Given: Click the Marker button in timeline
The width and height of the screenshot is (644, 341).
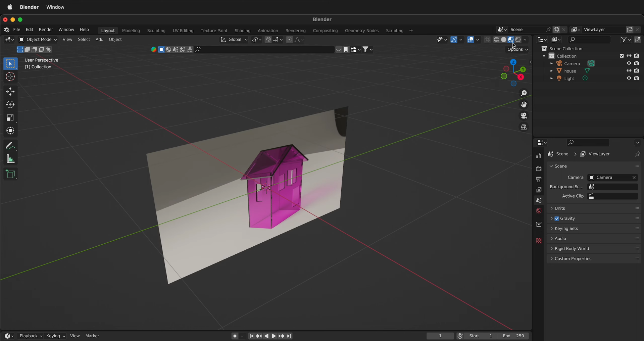Looking at the screenshot, I should coord(92,336).
